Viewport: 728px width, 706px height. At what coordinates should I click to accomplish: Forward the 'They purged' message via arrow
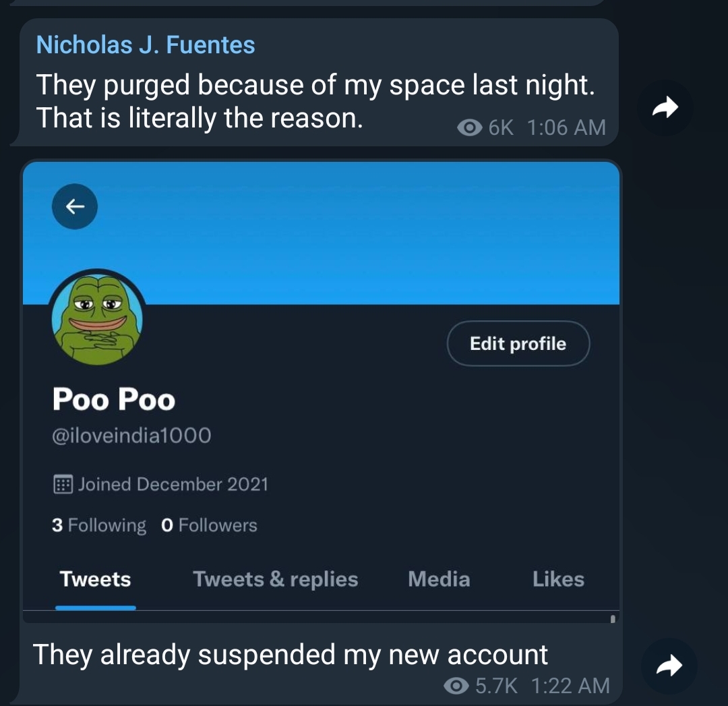tap(665, 107)
